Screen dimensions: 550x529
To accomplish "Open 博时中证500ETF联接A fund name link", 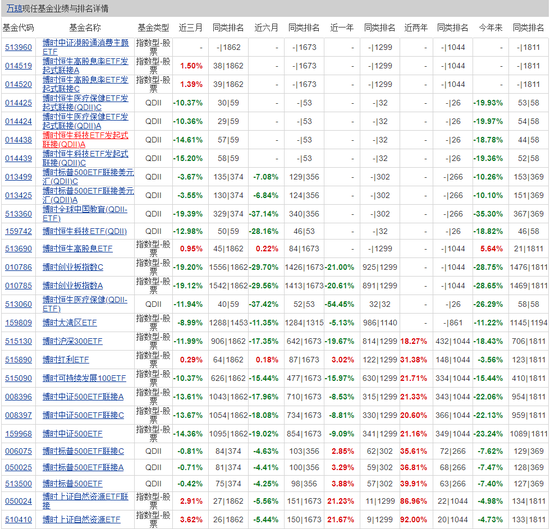I will click(x=83, y=397).
